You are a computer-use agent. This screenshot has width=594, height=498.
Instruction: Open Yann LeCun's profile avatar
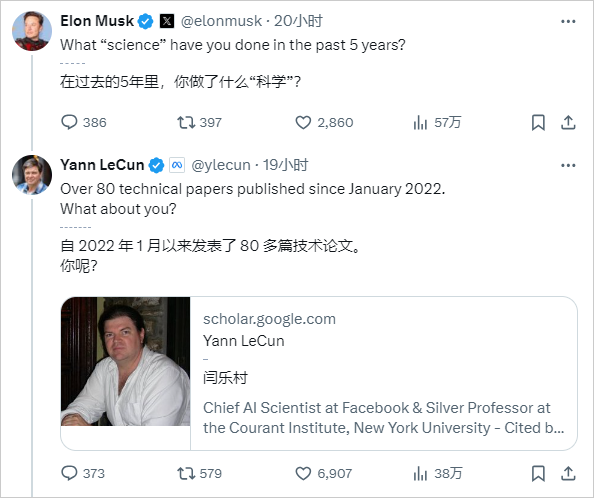point(32,175)
